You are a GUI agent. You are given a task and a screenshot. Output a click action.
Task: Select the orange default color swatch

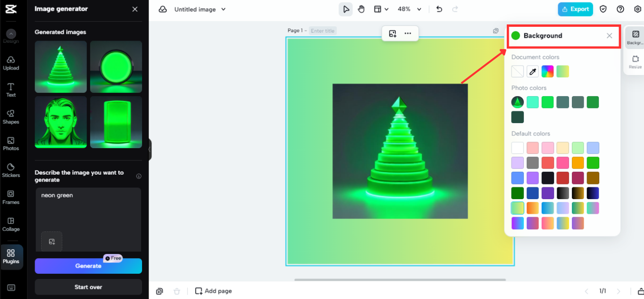[x=578, y=163]
